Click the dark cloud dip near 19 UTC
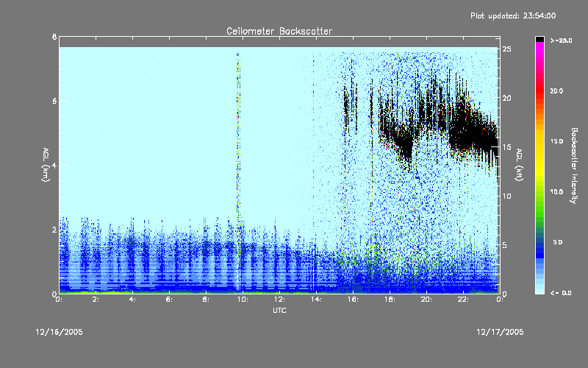588x368 pixels. (x=405, y=144)
